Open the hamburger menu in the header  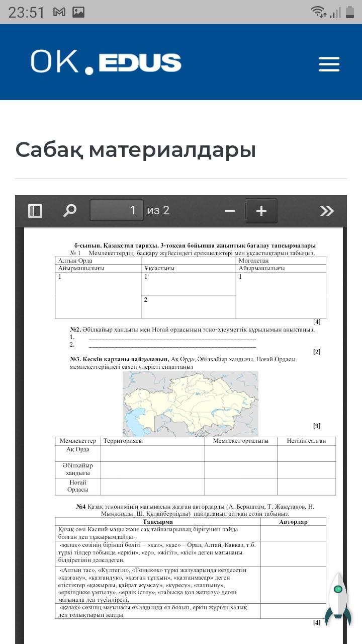pyautogui.click(x=329, y=64)
